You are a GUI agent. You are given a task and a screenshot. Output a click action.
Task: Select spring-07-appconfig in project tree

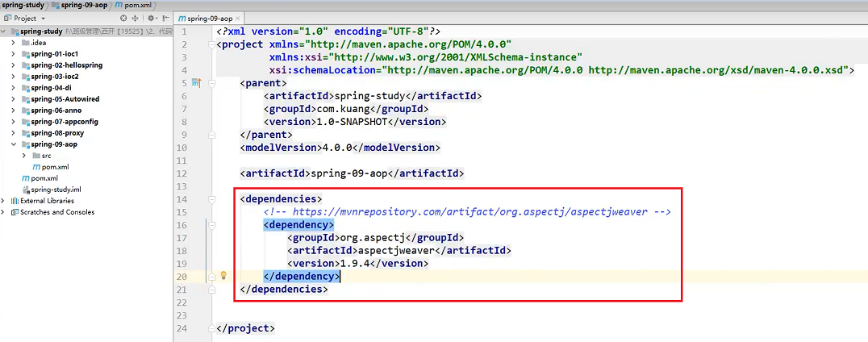click(x=65, y=122)
